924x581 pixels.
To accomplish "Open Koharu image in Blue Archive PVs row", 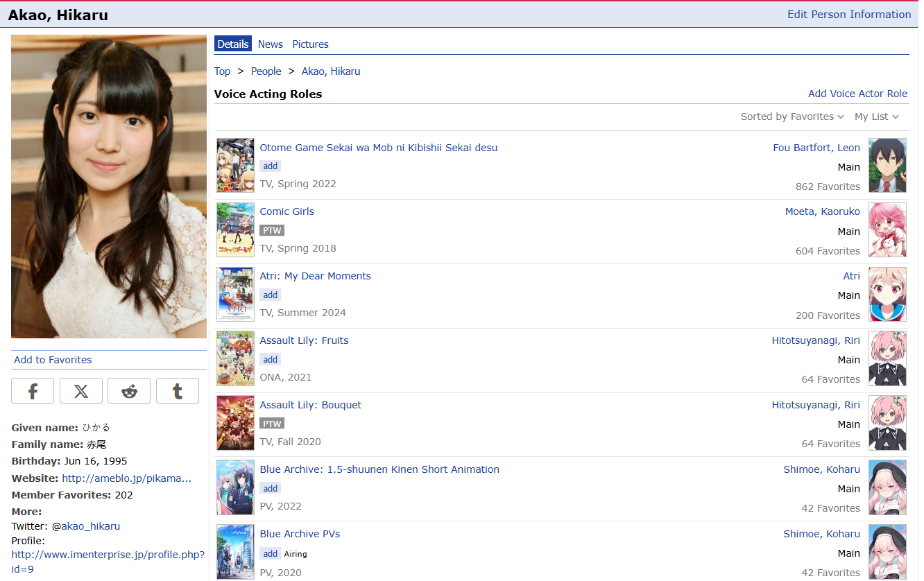I will pyautogui.click(x=888, y=553).
